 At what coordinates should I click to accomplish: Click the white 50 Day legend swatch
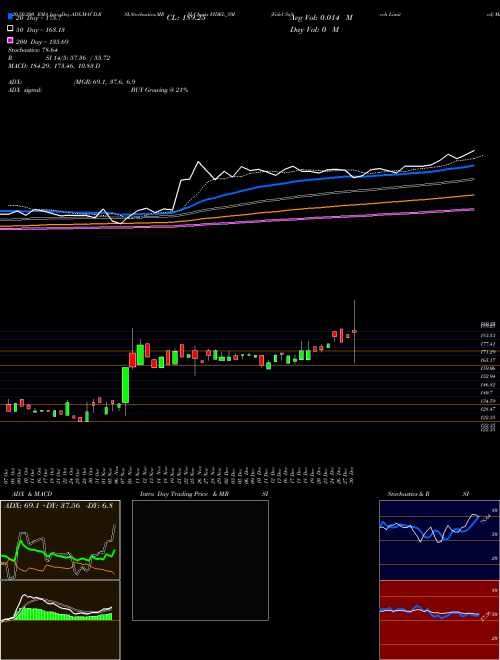(x=10, y=29)
